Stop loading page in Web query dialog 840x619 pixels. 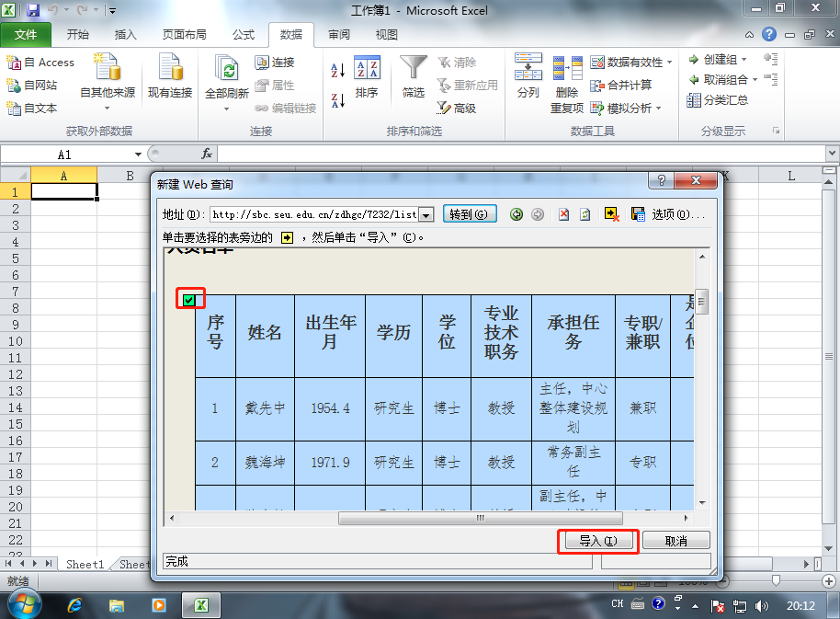tap(563, 215)
